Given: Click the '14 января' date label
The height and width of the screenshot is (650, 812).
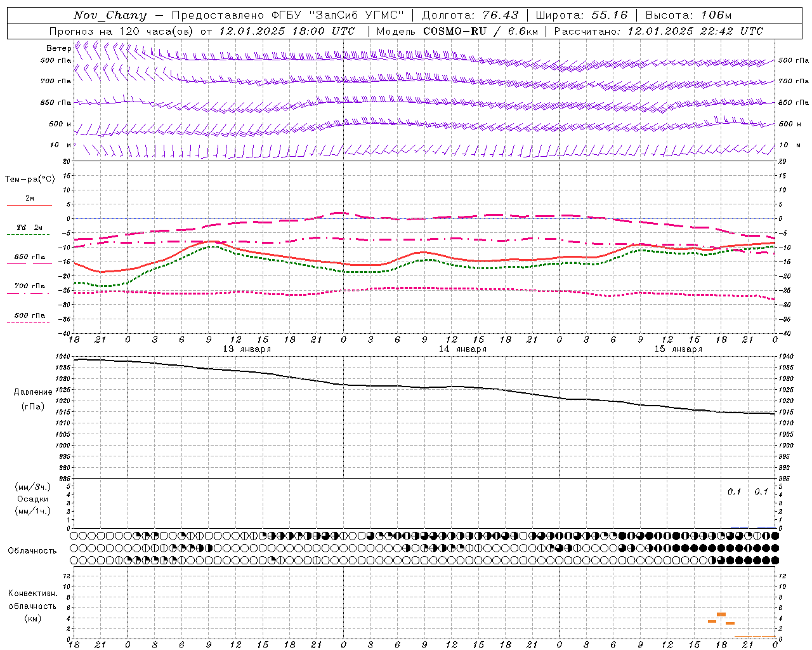Looking at the screenshot, I should pos(462,349).
